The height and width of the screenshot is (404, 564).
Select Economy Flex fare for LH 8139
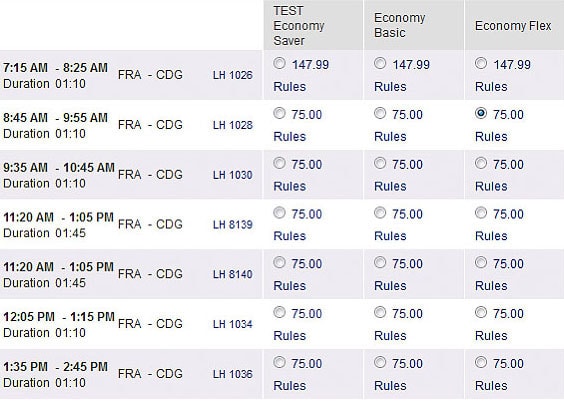click(481, 213)
